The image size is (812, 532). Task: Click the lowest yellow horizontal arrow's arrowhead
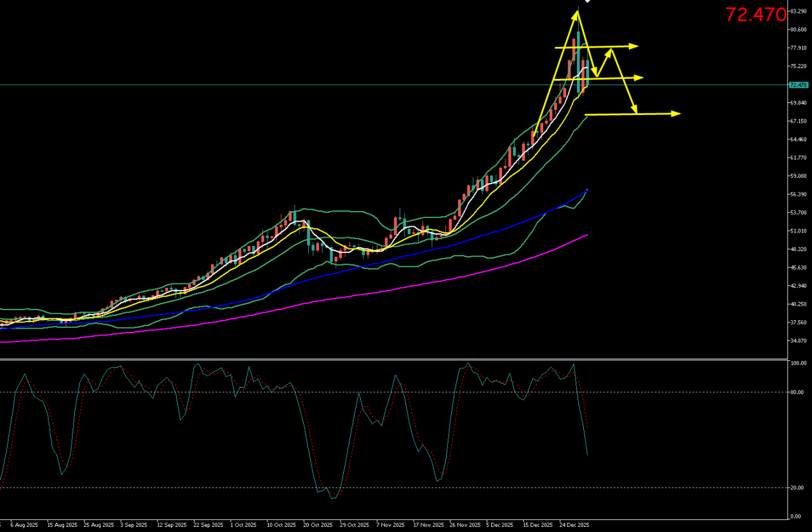click(x=676, y=114)
